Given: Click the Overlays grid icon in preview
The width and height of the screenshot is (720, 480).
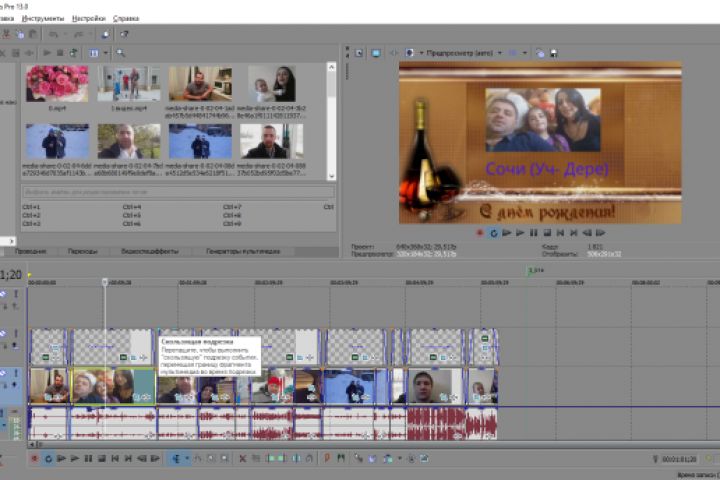Looking at the screenshot, I should pyautogui.click(x=513, y=53).
